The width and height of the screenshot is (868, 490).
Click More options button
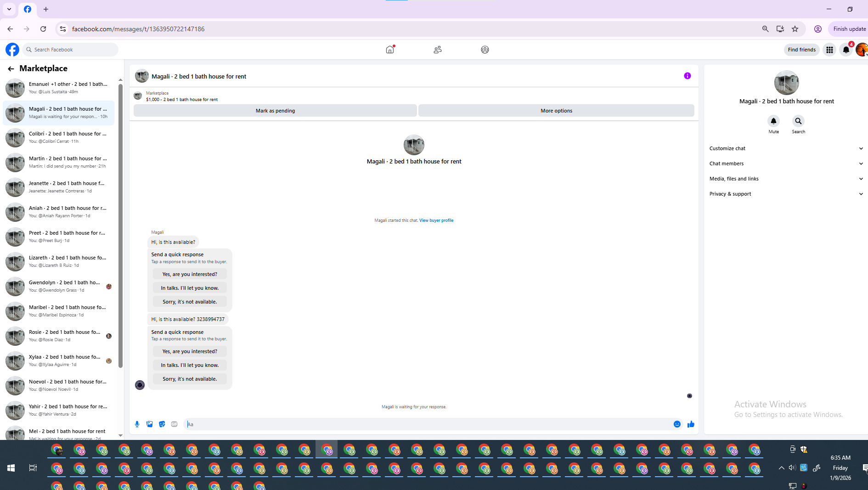tap(556, 111)
